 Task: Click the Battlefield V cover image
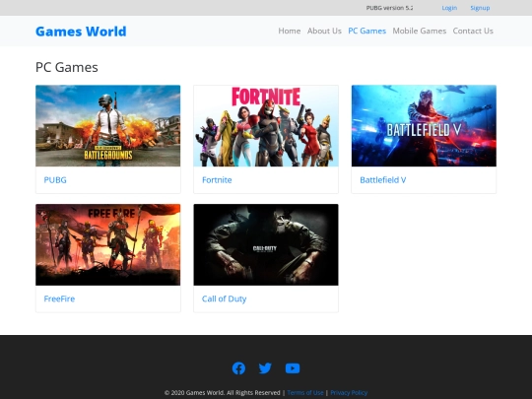point(424,125)
